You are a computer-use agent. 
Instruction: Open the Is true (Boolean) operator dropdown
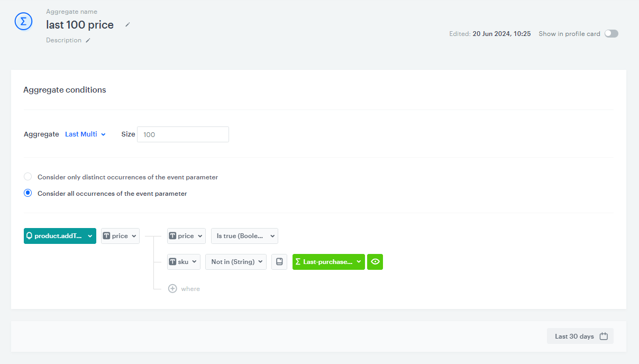pyautogui.click(x=244, y=236)
